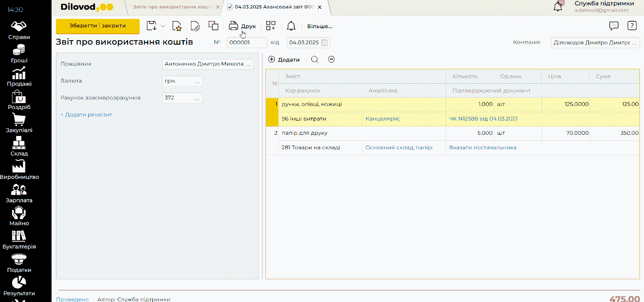Close the Авансовий звіт tab

coord(320,7)
